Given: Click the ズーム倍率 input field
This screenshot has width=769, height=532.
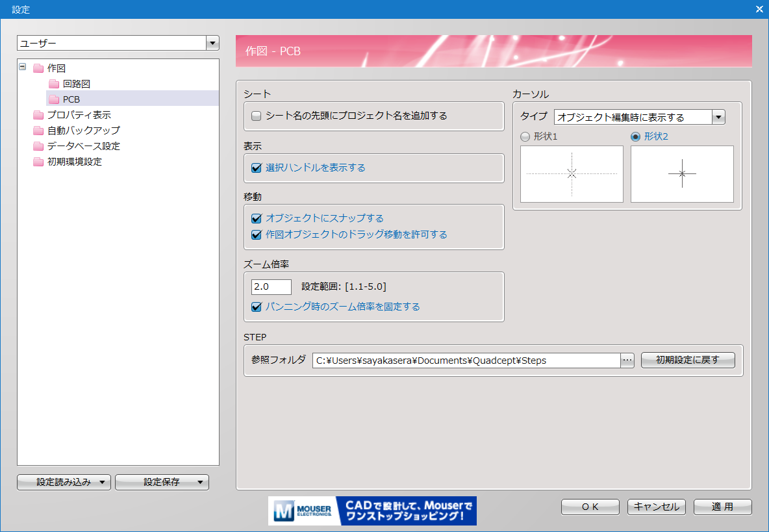Looking at the screenshot, I should coord(271,287).
